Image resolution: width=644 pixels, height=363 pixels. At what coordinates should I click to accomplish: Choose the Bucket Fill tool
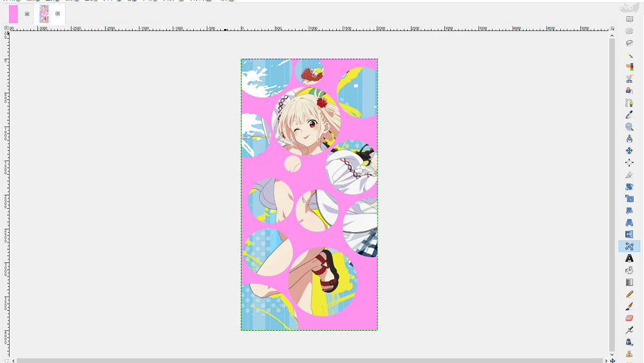coord(629,270)
